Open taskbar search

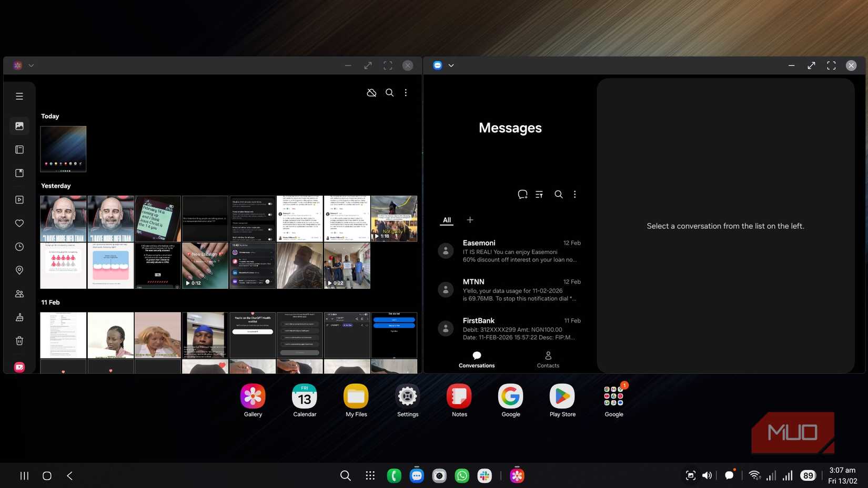pyautogui.click(x=346, y=476)
